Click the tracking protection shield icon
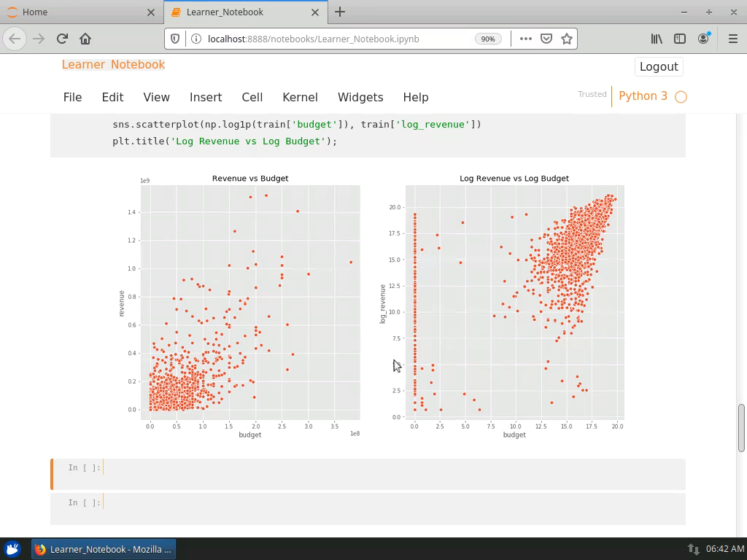747x560 pixels. [175, 39]
